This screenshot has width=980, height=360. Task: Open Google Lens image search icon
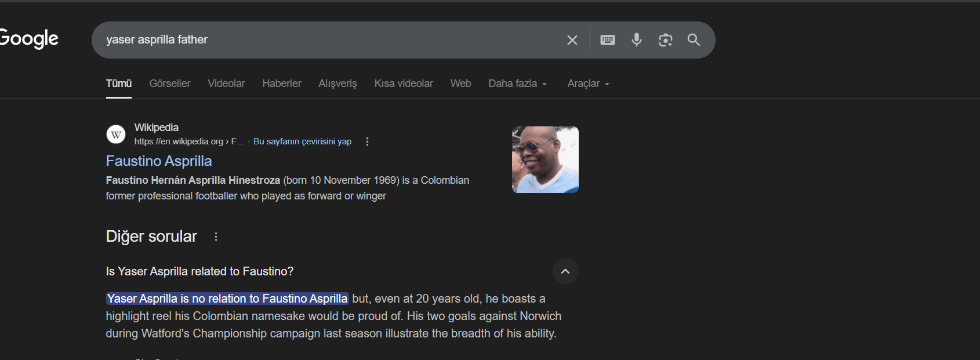(665, 40)
